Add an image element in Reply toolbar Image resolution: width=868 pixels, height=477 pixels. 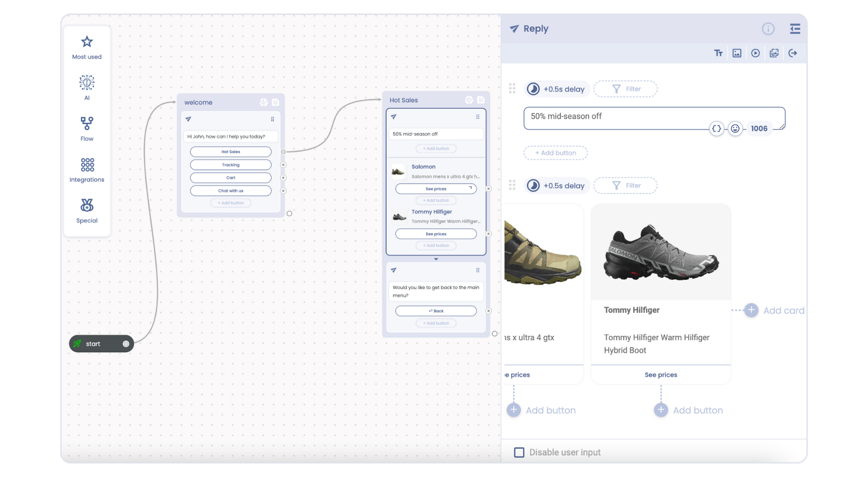click(737, 53)
